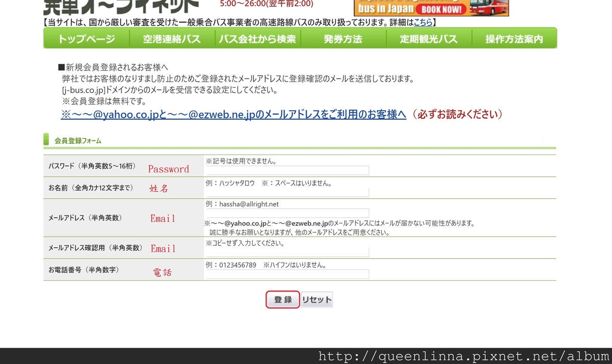Focus the お電話番号 input field

coord(287,274)
